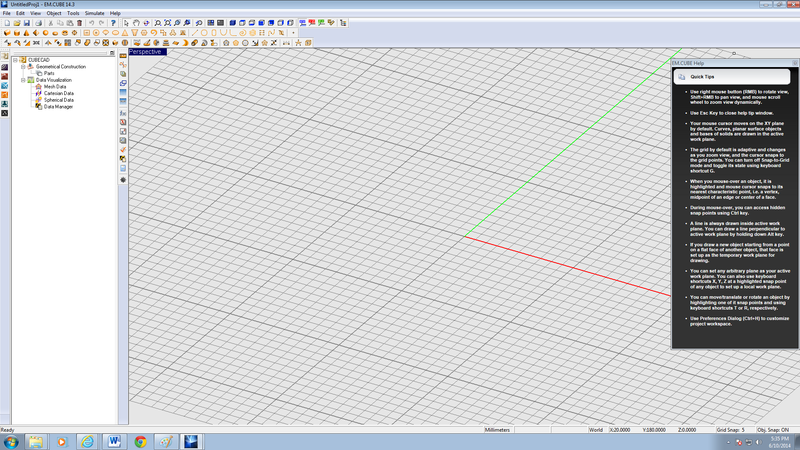800x450 pixels.
Task: Select the arrow pointer selection tool
Action: tap(126, 22)
